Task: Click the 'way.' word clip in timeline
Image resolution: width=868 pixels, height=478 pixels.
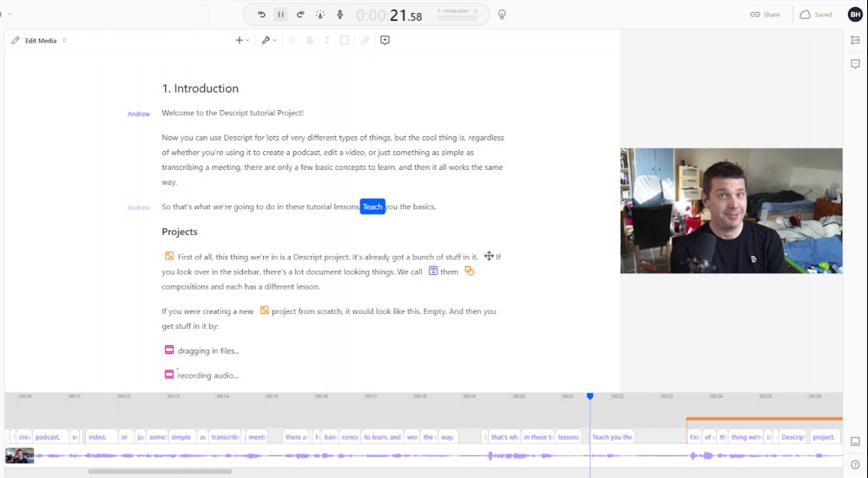Action: tap(447, 437)
